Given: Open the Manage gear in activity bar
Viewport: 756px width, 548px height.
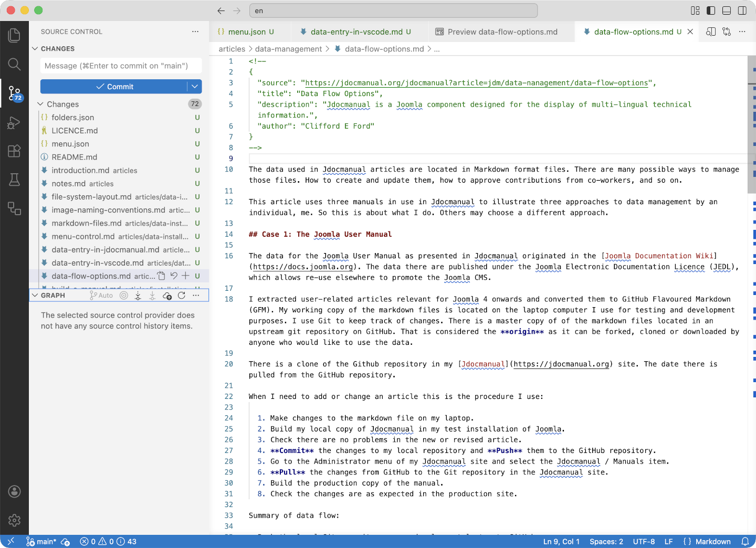Looking at the screenshot, I should point(14,520).
